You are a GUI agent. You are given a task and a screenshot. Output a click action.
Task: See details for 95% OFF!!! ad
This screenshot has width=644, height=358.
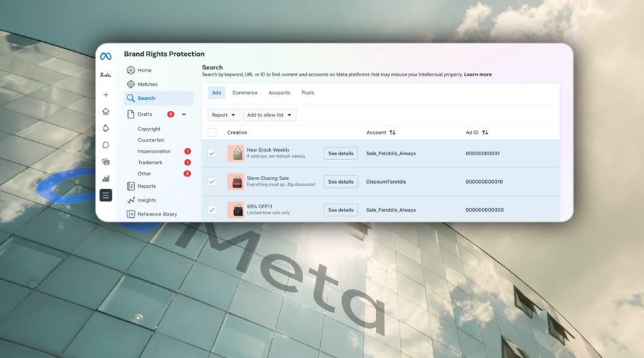click(x=341, y=210)
